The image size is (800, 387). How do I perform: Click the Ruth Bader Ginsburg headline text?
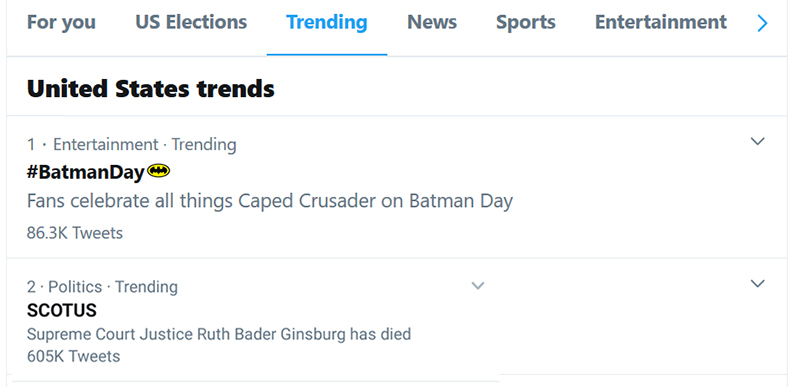[x=219, y=334]
